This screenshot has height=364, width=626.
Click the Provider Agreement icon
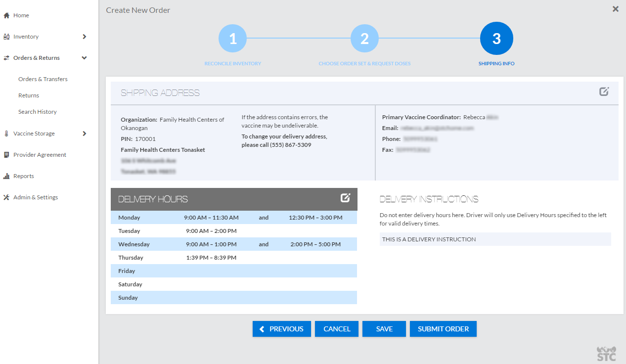point(6,154)
